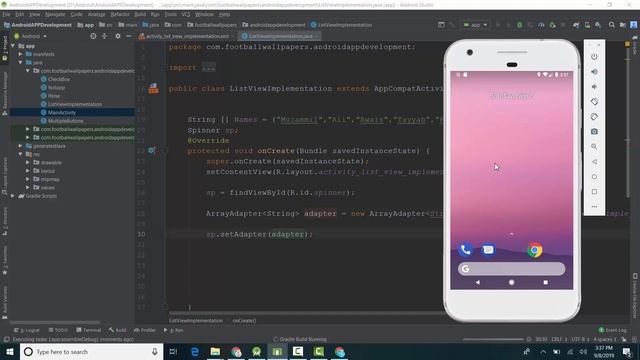640x360 pixels.
Task: Open the Profiler tool window
Action: tap(144, 330)
